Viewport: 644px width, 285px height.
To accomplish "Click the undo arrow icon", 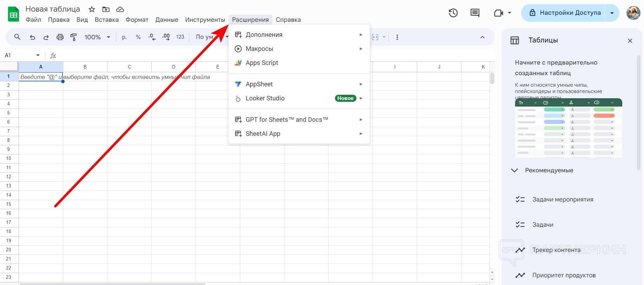I will coord(32,37).
